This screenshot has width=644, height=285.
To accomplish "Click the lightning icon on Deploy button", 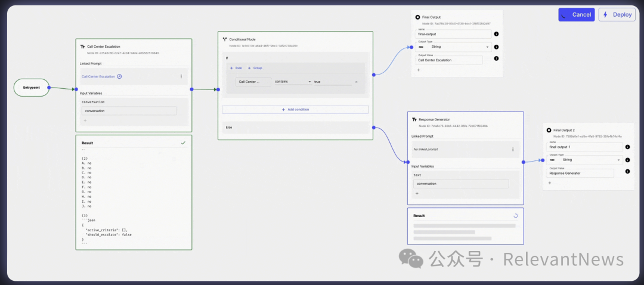I will pos(605,15).
